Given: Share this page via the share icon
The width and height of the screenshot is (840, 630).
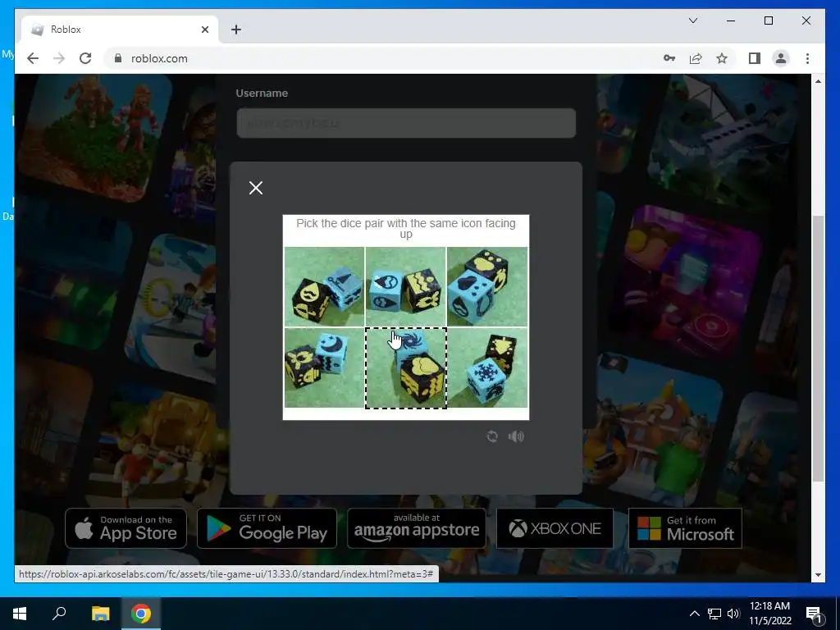Looking at the screenshot, I should coord(696,58).
